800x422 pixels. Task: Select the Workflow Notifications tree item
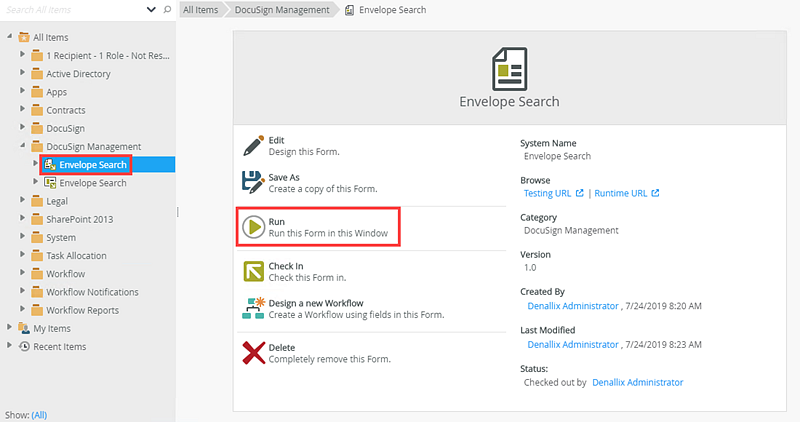(92, 292)
